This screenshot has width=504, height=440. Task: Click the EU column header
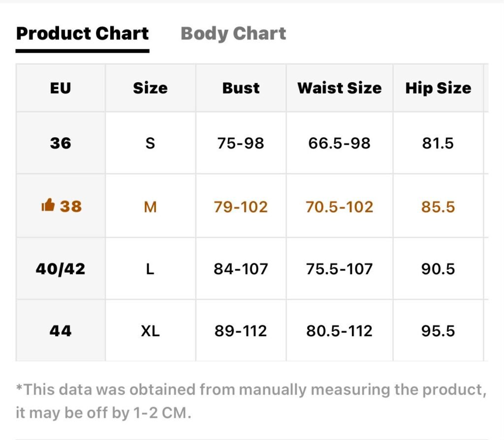[61, 88]
